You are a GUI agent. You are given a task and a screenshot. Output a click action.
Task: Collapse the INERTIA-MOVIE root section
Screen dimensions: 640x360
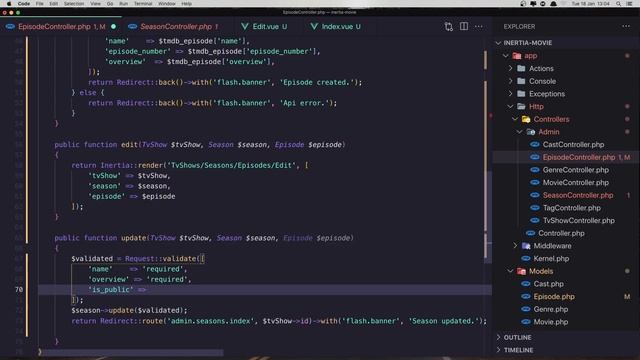coord(498,43)
